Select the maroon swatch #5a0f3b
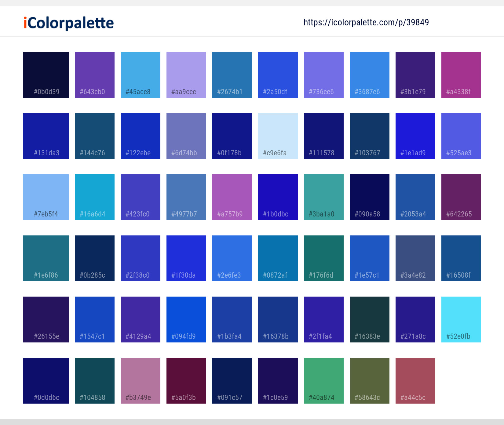The height and width of the screenshot is (425, 504). [186, 380]
